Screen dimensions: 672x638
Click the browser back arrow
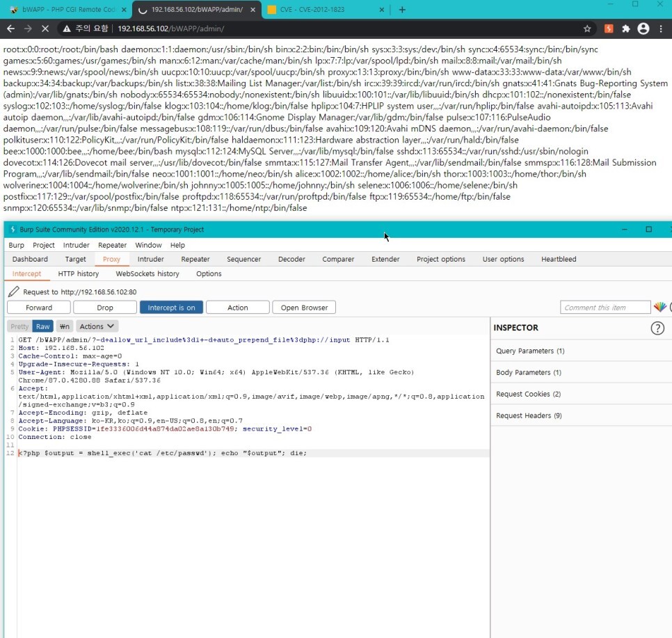coord(10,29)
